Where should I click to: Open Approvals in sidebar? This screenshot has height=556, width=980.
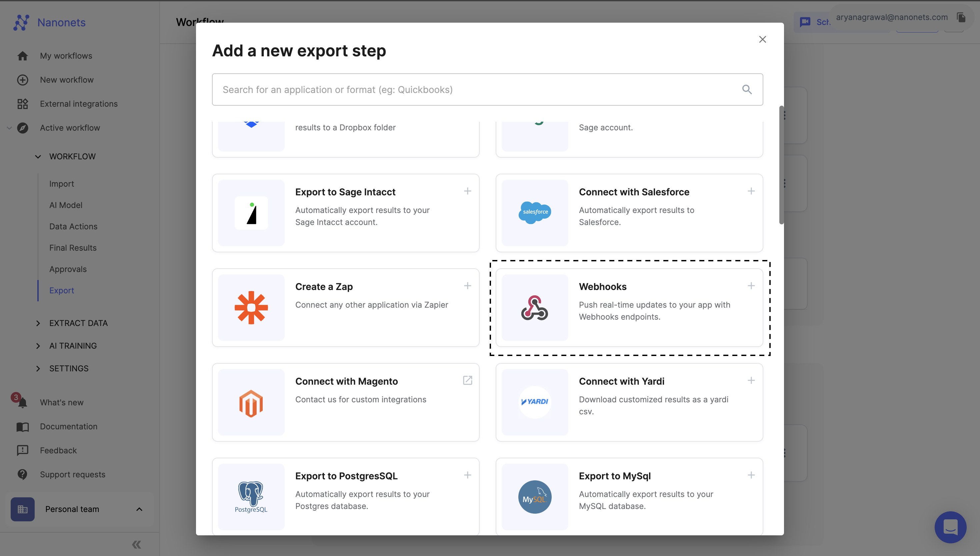68,269
